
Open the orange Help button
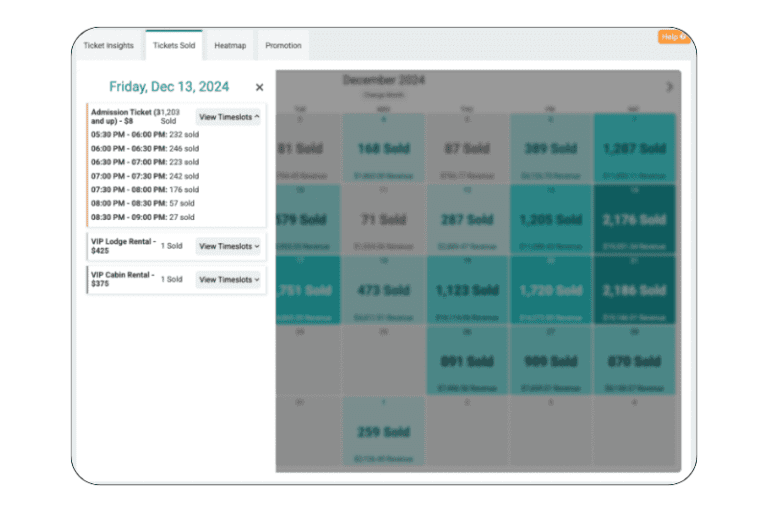coord(672,37)
